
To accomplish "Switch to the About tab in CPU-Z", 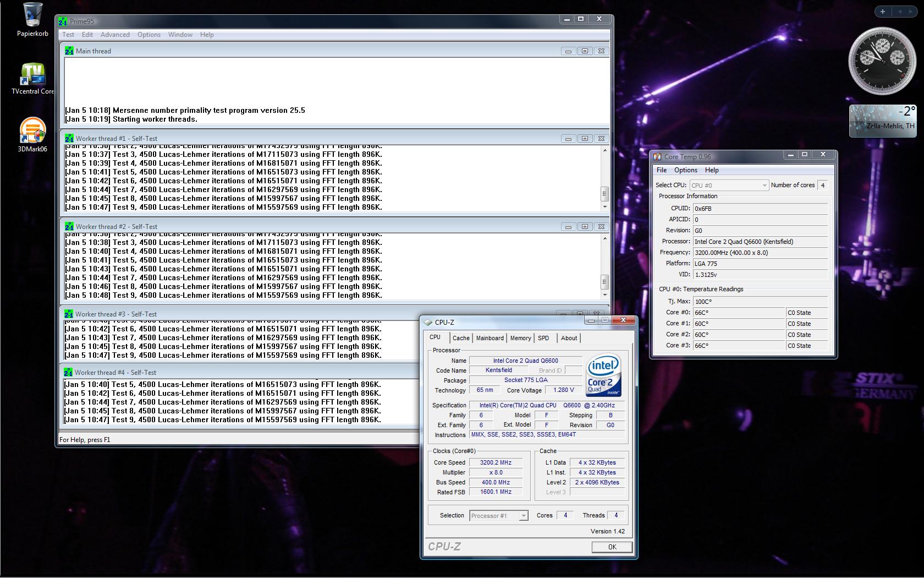I will 569,338.
